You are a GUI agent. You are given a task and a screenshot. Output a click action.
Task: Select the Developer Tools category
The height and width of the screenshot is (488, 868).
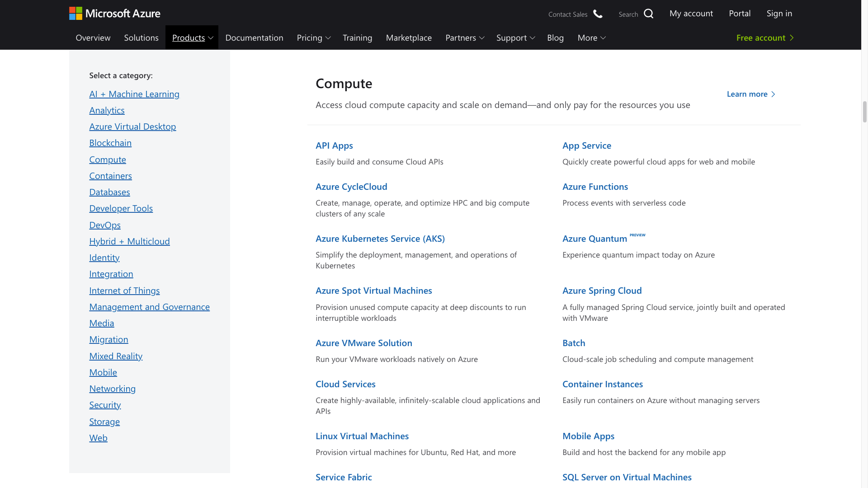coord(121,208)
